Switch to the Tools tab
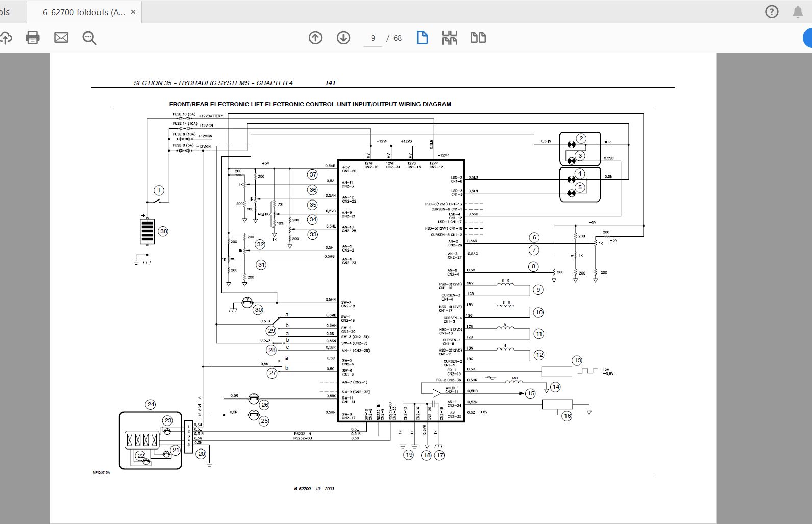Viewport: 812px width, 524px height. 6,12
